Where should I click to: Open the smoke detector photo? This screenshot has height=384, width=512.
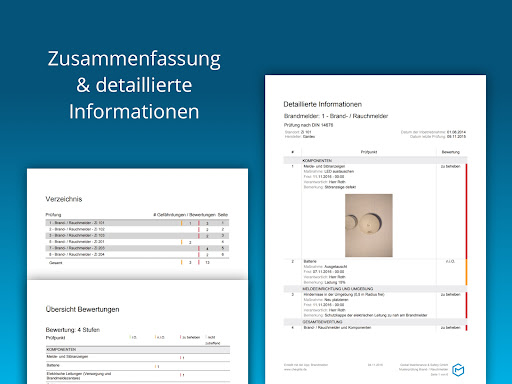369,225
